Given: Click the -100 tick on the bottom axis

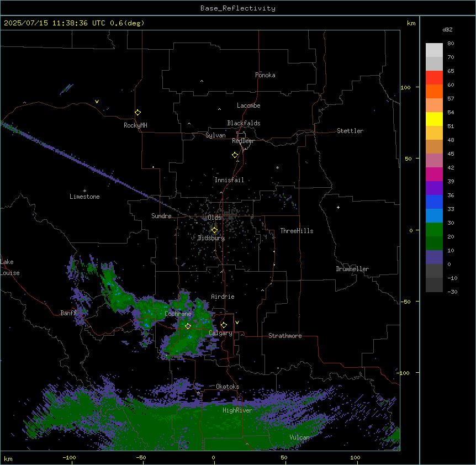Looking at the screenshot, I should (x=69, y=457).
